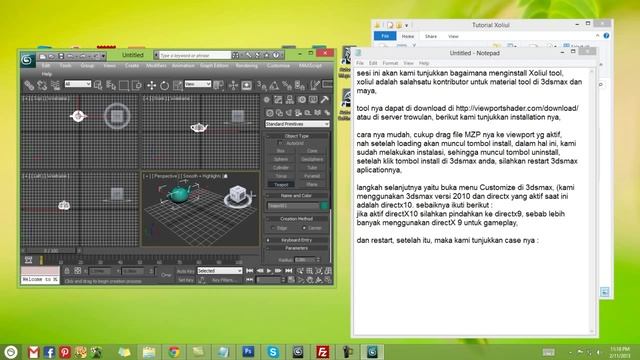Screen dimensions: 640x360
Task: Open the Modify command panel tab
Action: [x=278, y=100]
